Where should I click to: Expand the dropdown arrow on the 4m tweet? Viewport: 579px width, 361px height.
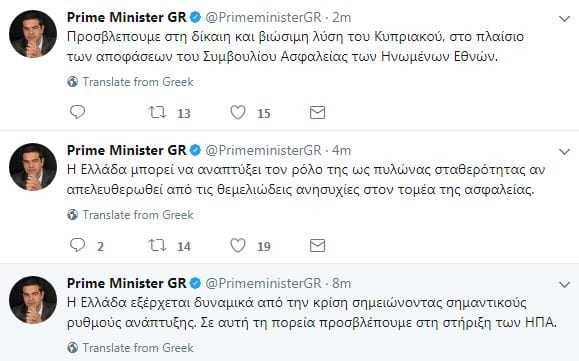565,151
